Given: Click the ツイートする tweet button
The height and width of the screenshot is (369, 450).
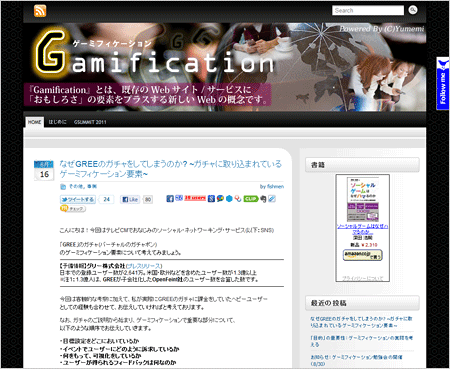Looking at the screenshot, I should [x=78, y=199].
